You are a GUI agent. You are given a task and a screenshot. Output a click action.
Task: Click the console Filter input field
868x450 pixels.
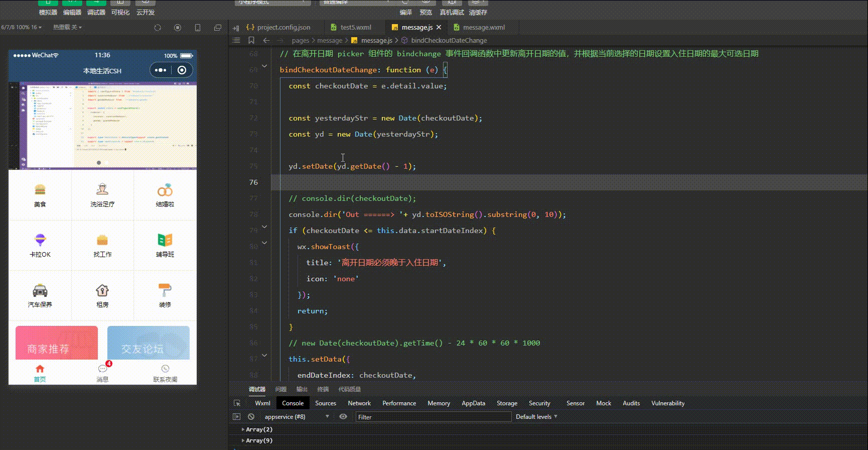(x=432, y=417)
